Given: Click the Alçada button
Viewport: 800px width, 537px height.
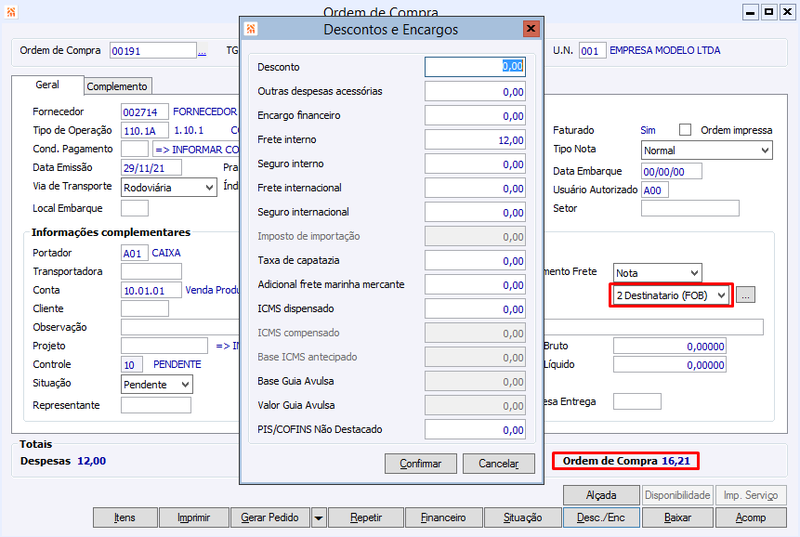Looking at the screenshot, I should pyautogui.click(x=601, y=495).
